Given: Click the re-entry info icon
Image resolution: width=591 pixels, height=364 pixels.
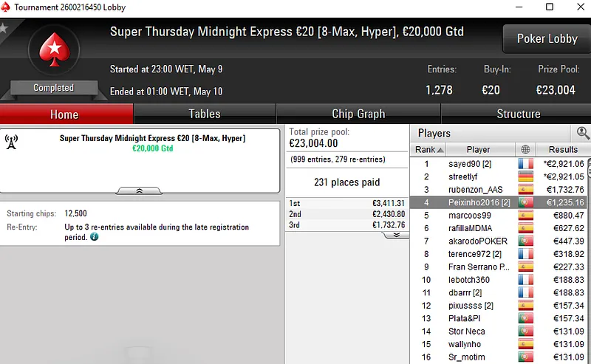Looking at the screenshot, I should 95,237.
